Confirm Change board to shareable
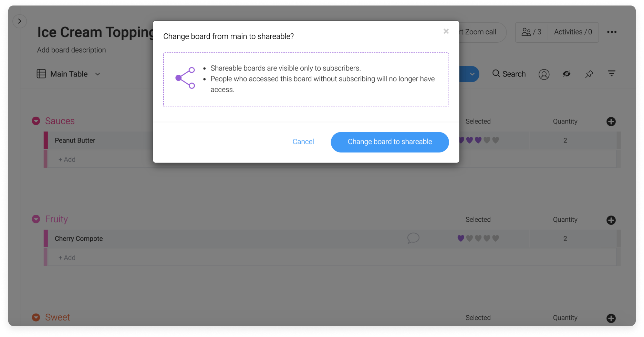Viewport: 644px width, 337px height. click(x=390, y=142)
